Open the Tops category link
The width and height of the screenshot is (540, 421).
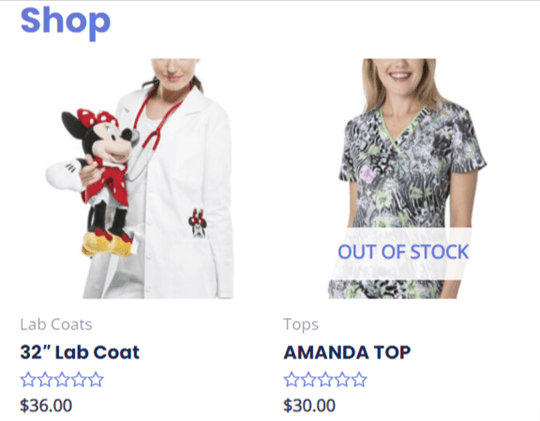(301, 325)
